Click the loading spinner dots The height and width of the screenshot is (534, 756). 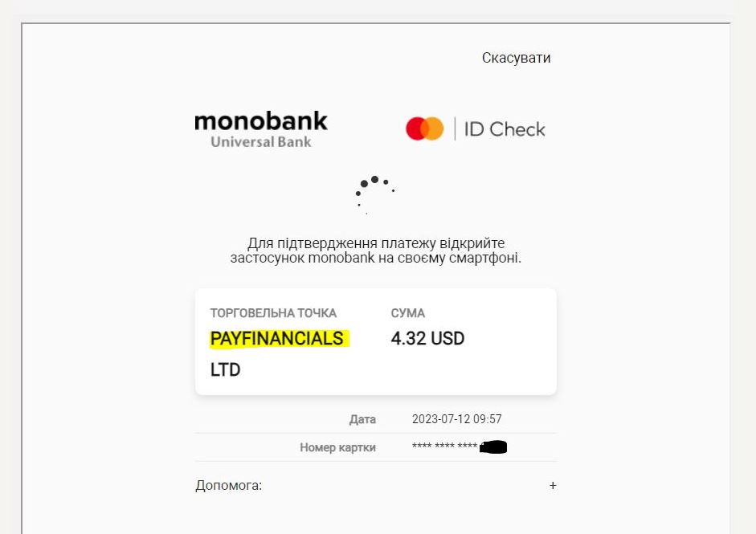coord(374,190)
